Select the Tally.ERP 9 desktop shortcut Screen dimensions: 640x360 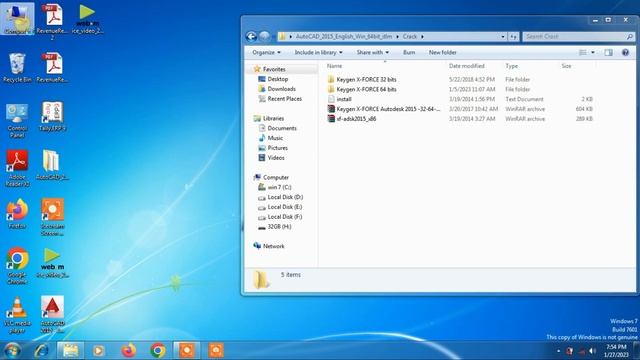click(x=52, y=117)
